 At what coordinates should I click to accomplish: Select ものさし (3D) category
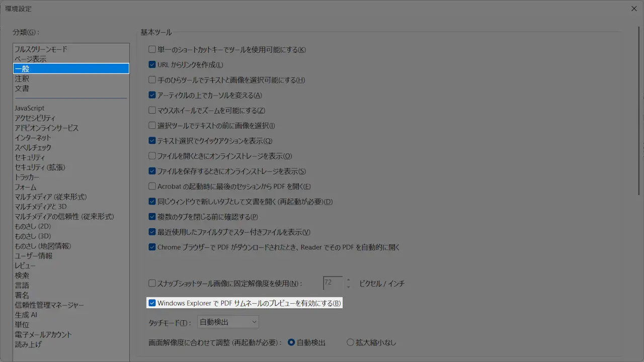point(71,236)
